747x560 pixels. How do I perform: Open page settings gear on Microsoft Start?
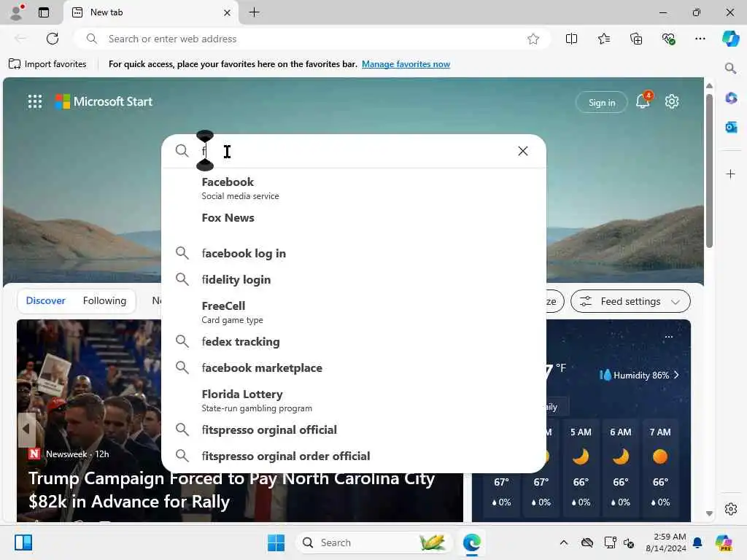pyautogui.click(x=672, y=101)
